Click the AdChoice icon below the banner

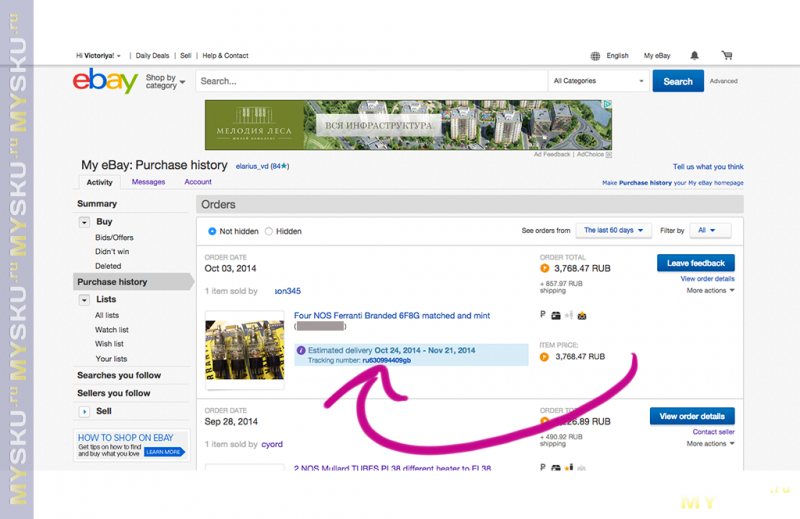pyautogui.click(x=608, y=155)
